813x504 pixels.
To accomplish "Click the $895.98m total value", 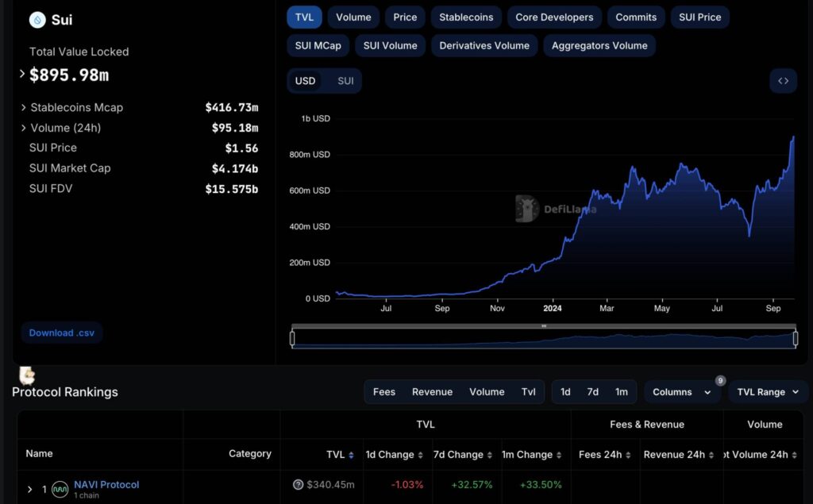I will (x=69, y=75).
